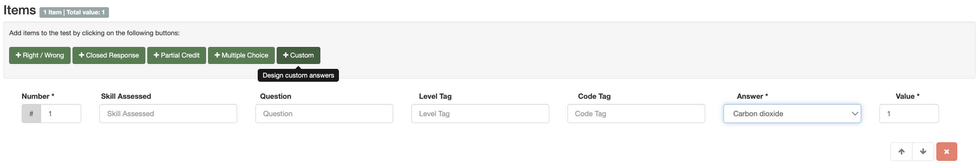The width and height of the screenshot is (980, 165).
Task: Click the Items heading
Action: 19,10
